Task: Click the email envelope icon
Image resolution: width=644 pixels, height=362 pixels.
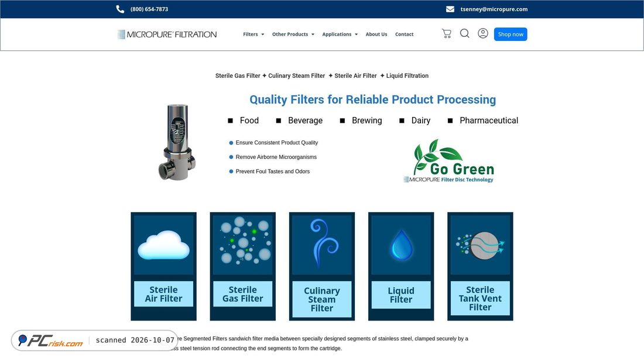Action: [x=450, y=9]
